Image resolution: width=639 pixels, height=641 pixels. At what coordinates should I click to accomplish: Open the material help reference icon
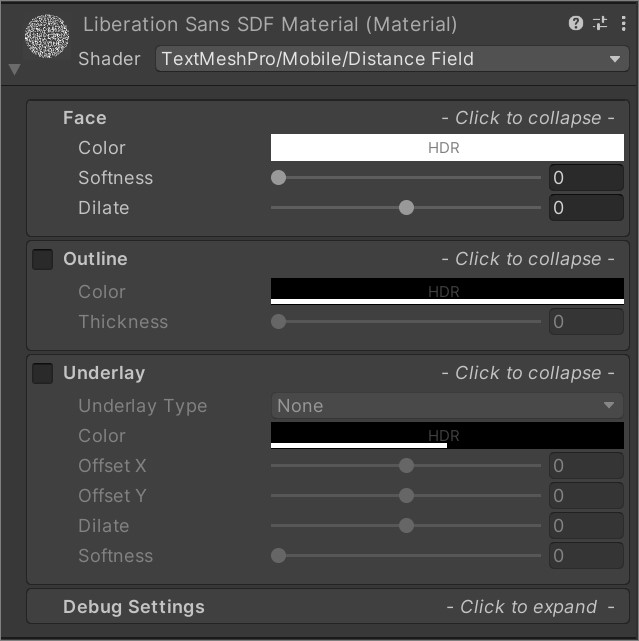576,23
